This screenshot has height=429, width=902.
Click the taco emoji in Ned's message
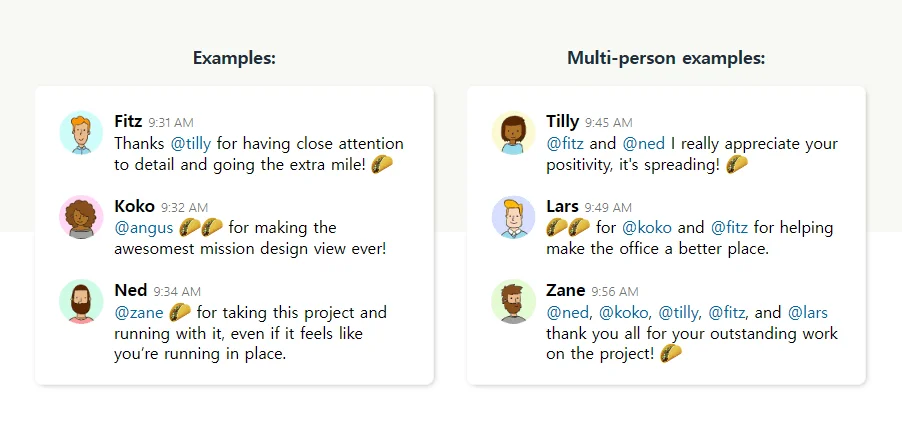click(180, 312)
